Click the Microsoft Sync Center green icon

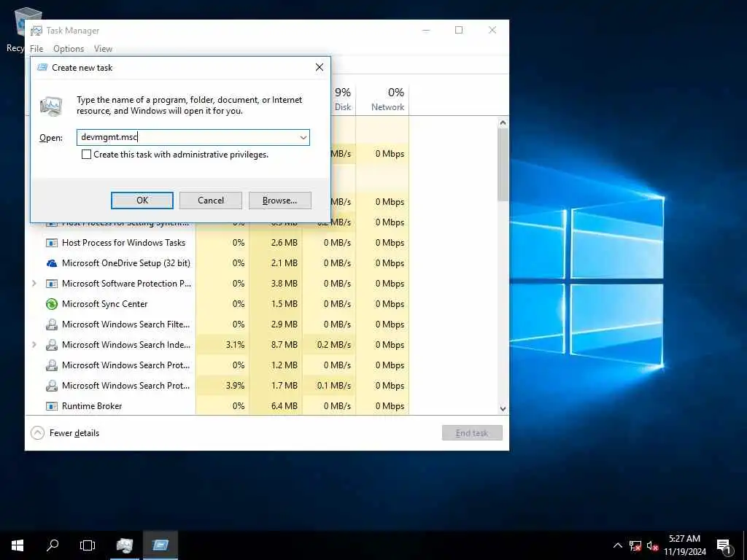tap(52, 304)
